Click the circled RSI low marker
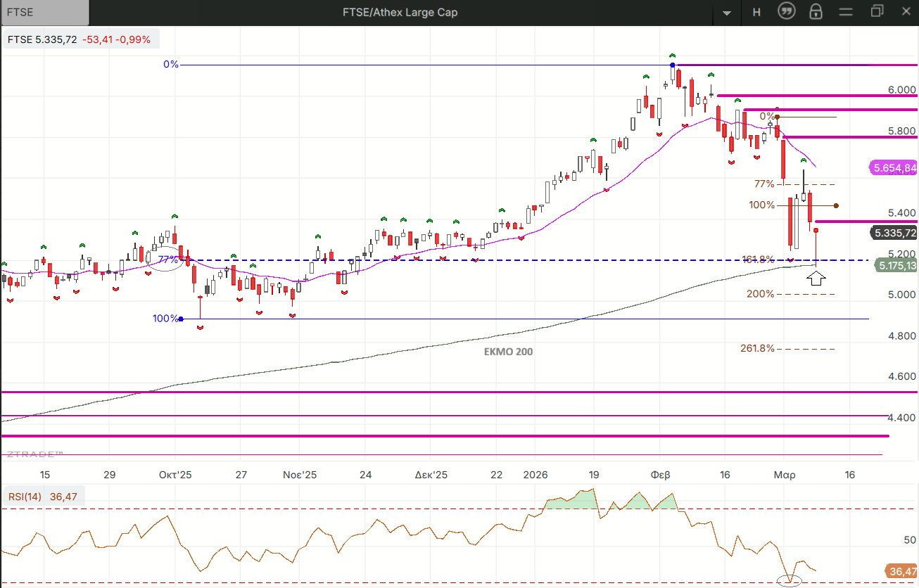Image resolution: width=919 pixels, height=588 pixels. 790,581
